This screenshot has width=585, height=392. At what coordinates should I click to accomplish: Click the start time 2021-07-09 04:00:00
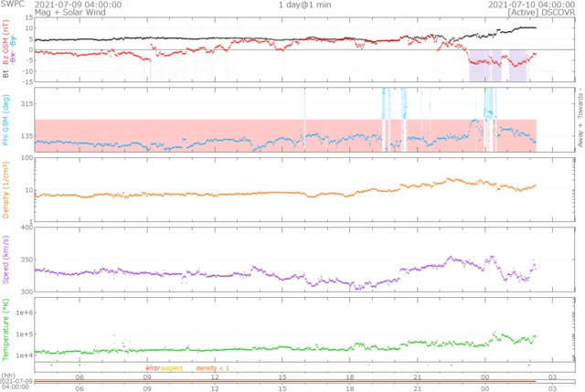coord(78,5)
